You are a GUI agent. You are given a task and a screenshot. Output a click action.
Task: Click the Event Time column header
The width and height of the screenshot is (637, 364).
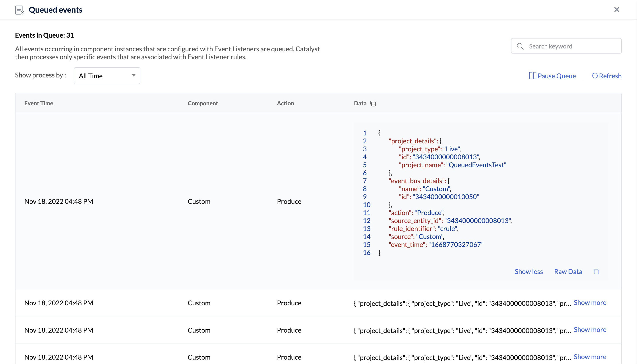tap(39, 103)
